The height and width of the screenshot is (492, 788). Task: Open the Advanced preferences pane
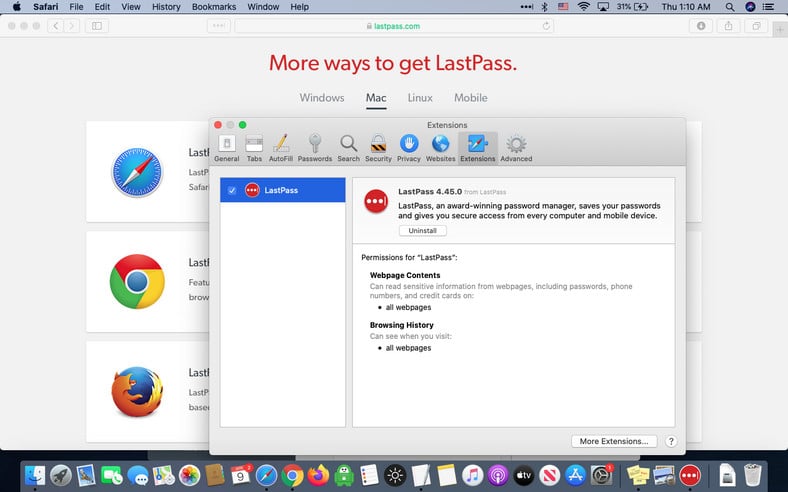pyautogui.click(x=516, y=148)
